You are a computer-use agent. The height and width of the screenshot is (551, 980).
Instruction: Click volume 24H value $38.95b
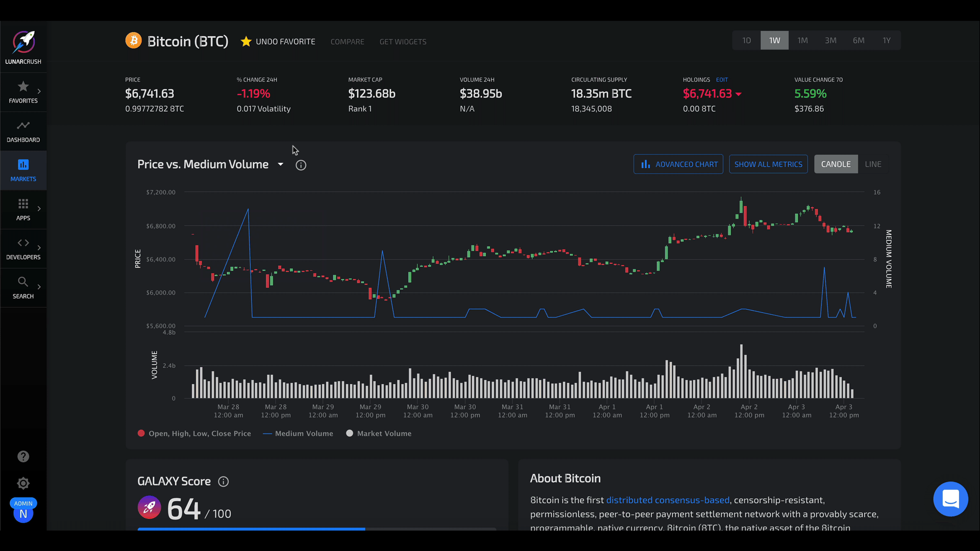pyautogui.click(x=481, y=94)
